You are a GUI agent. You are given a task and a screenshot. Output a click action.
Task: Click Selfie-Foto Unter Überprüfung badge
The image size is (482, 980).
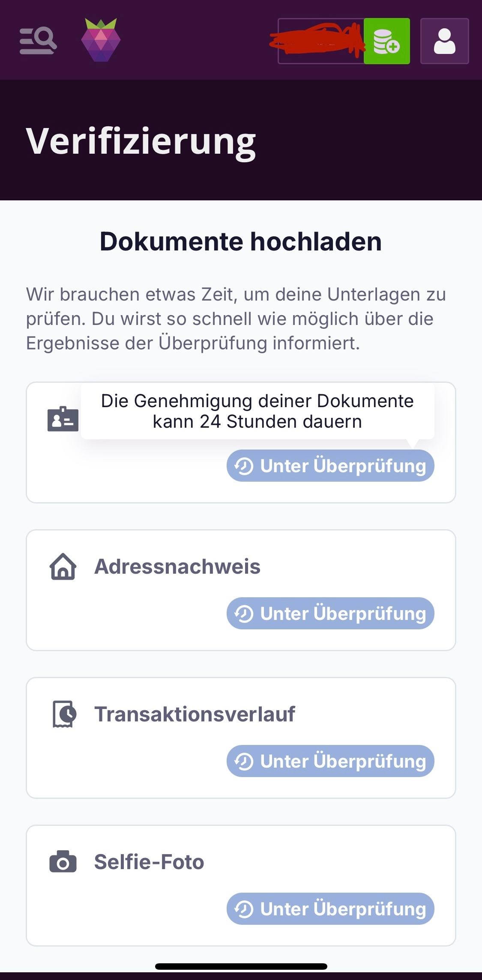point(330,909)
